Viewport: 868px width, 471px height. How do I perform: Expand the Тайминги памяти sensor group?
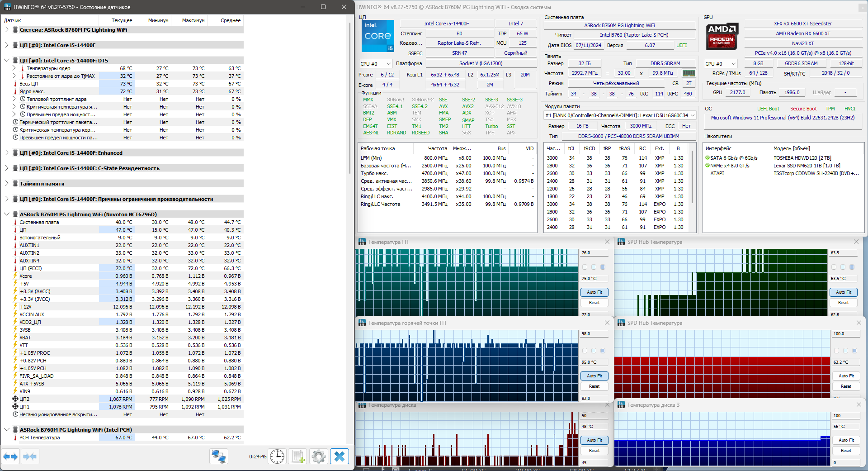pos(7,184)
